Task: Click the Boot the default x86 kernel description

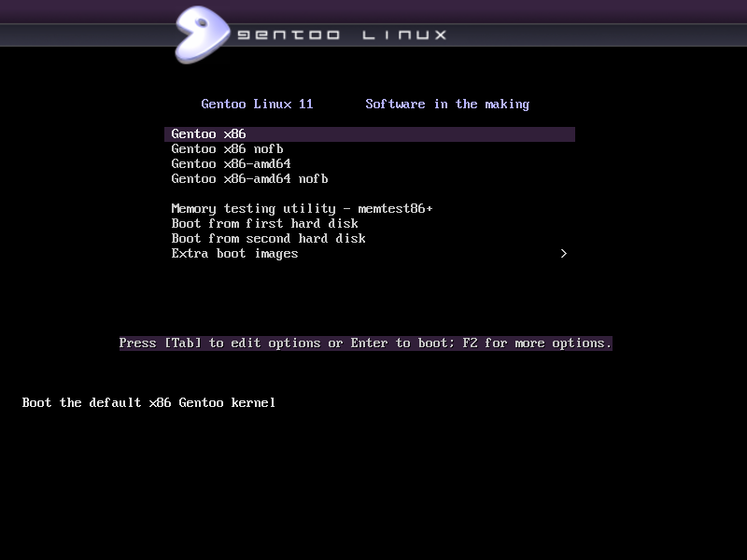Action: point(149,402)
